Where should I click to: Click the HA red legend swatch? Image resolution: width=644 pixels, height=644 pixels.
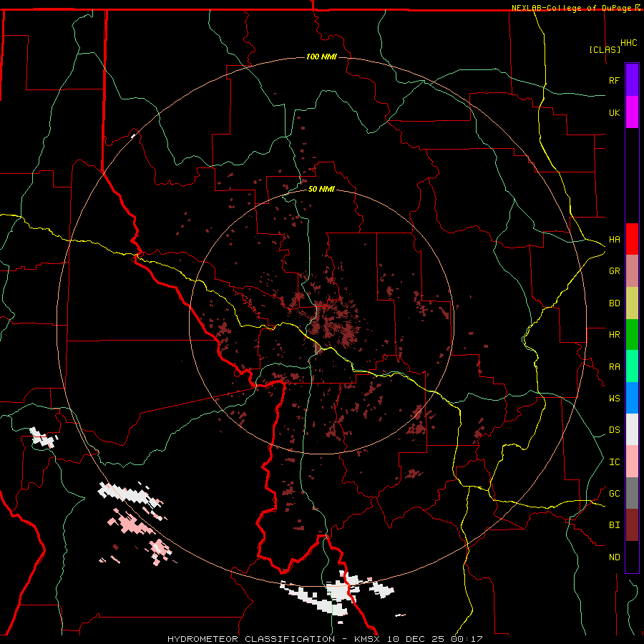632,239
